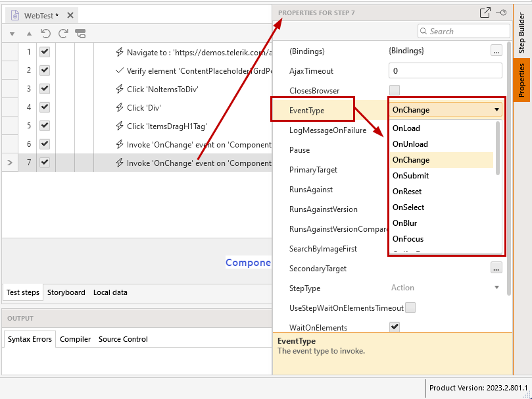This screenshot has height=399, width=532.
Task: Click the Redo arrow in the steps toolbar
Action: tap(62, 34)
